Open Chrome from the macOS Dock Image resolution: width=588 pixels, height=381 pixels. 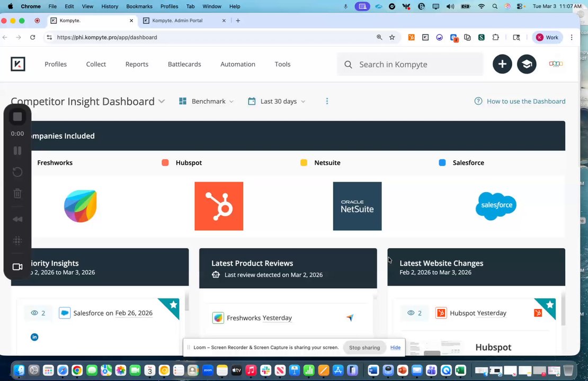coord(77,370)
